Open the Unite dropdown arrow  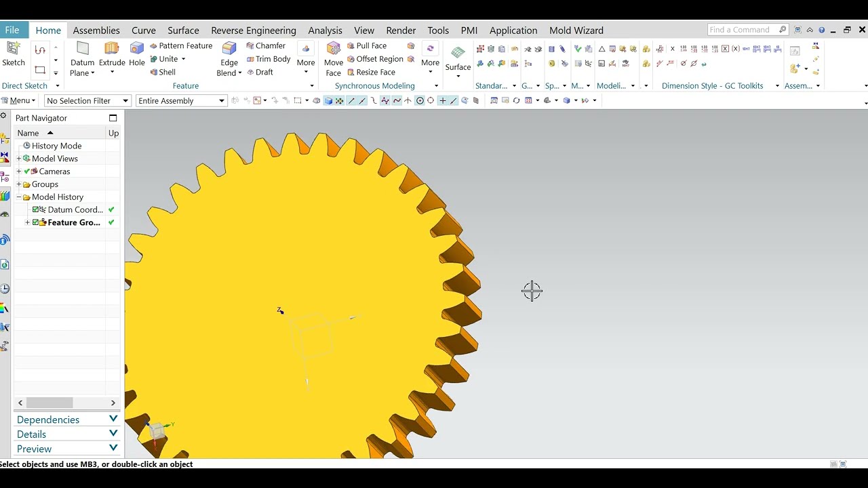[183, 59]
